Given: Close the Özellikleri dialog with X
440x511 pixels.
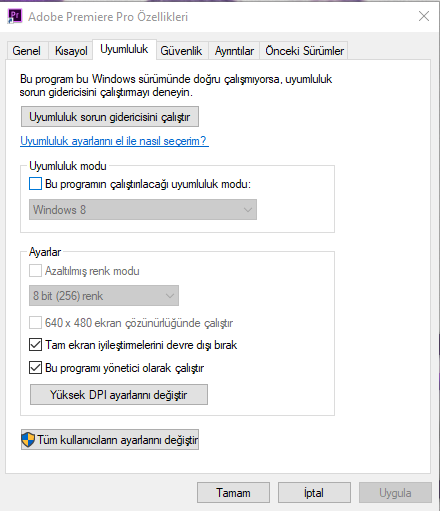Looking at the screenshot, I should tap(424, 16).
